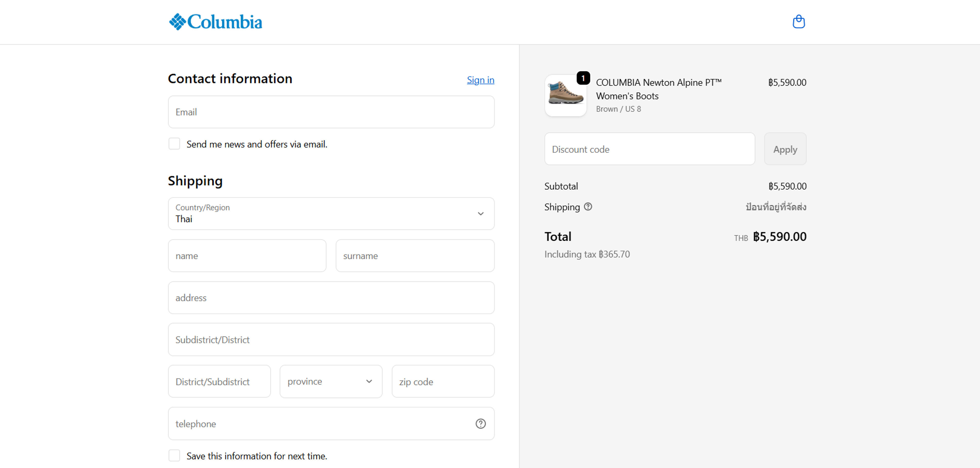Click the shipping help question icon

pyautogui.click(x=588, y=206)
